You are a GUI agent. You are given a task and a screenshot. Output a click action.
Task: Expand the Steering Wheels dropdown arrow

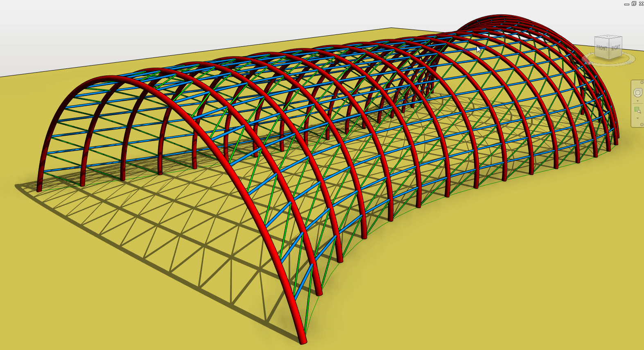coord(637,101)
